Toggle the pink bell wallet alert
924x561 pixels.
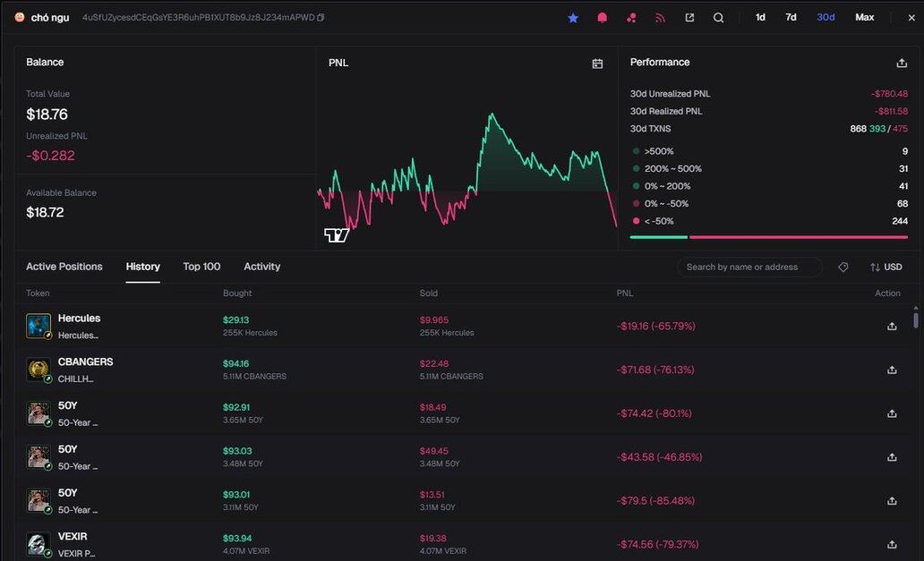(603, 18)
